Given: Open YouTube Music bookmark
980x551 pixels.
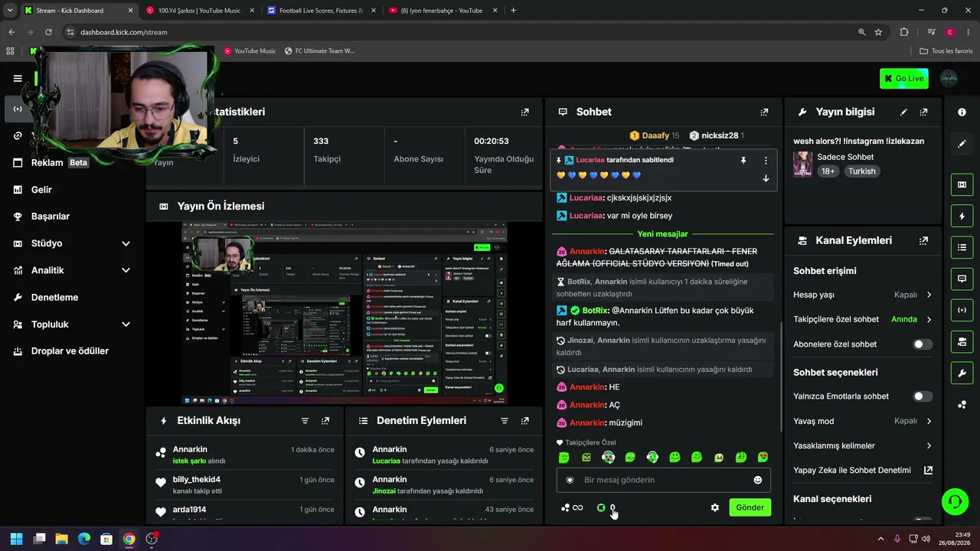Looking at the screenshot, I should 250,51.
